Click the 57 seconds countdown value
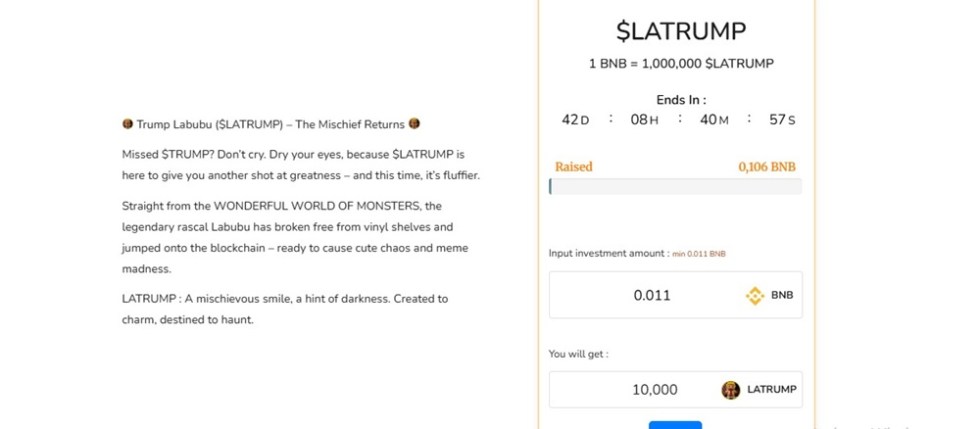 777,120
